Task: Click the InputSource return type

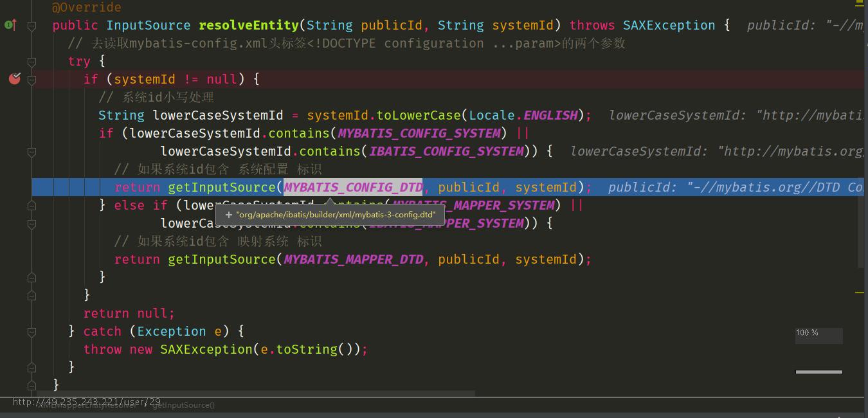Action: coord(148,25)
